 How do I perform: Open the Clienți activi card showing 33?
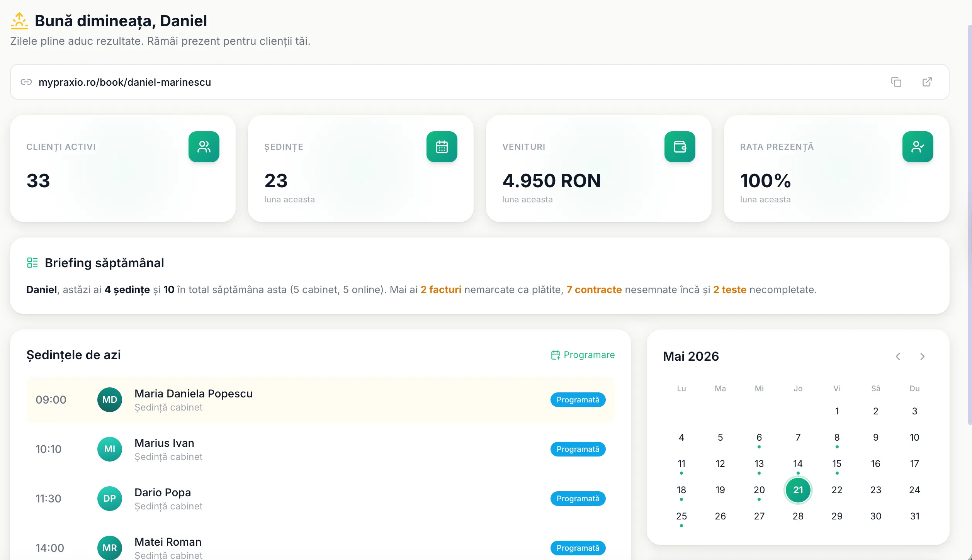[x=123, y=168]
